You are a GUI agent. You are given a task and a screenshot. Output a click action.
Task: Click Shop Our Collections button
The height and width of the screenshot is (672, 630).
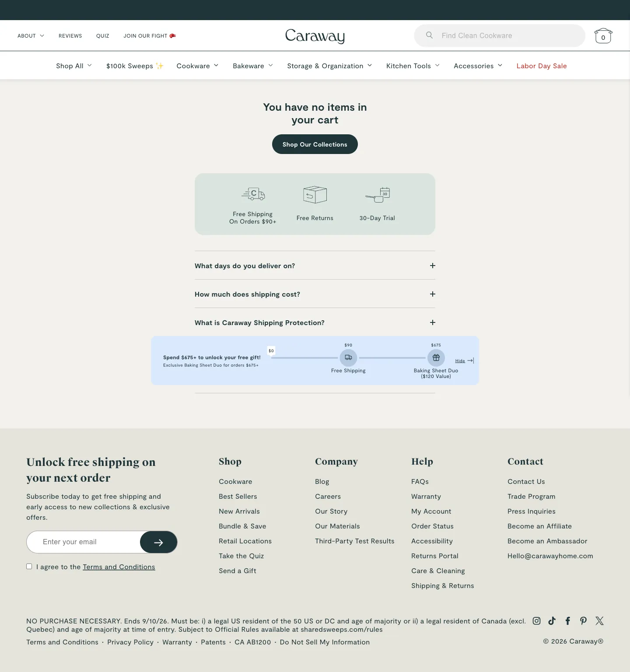coord(315,144)
